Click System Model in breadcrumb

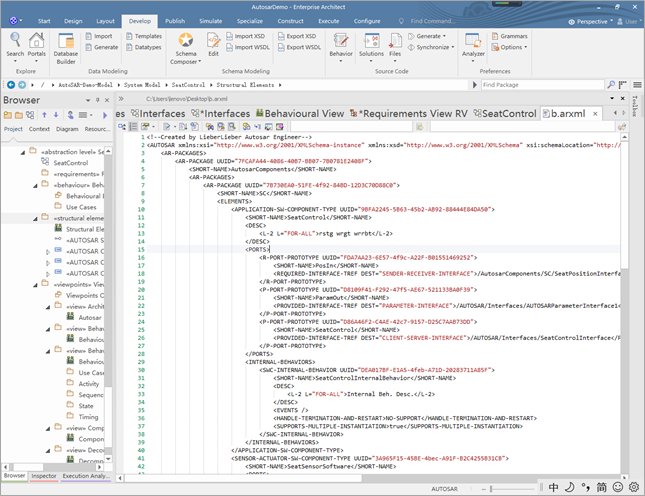coord(142,85)
